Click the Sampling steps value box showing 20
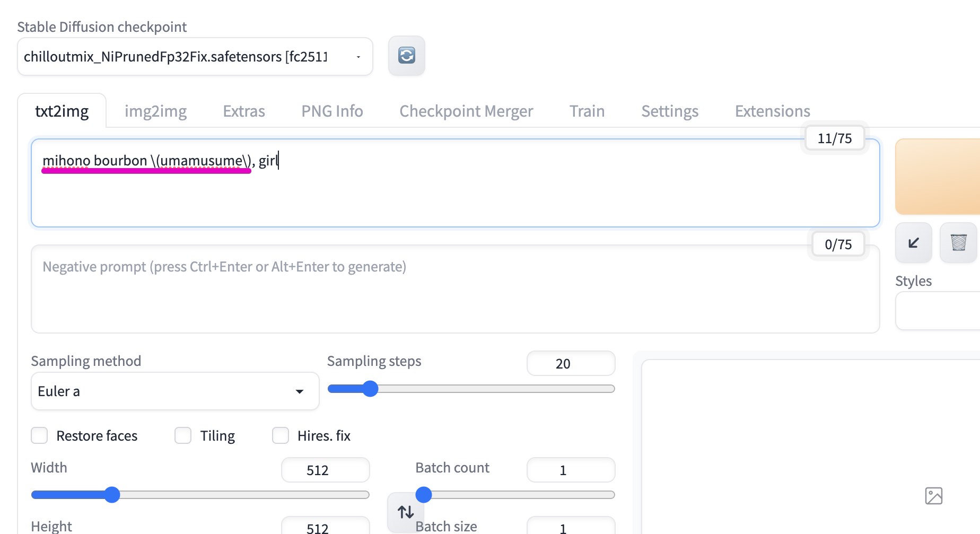Image resolution: width=980 pixels, height=534 pixels. (571, 363)
